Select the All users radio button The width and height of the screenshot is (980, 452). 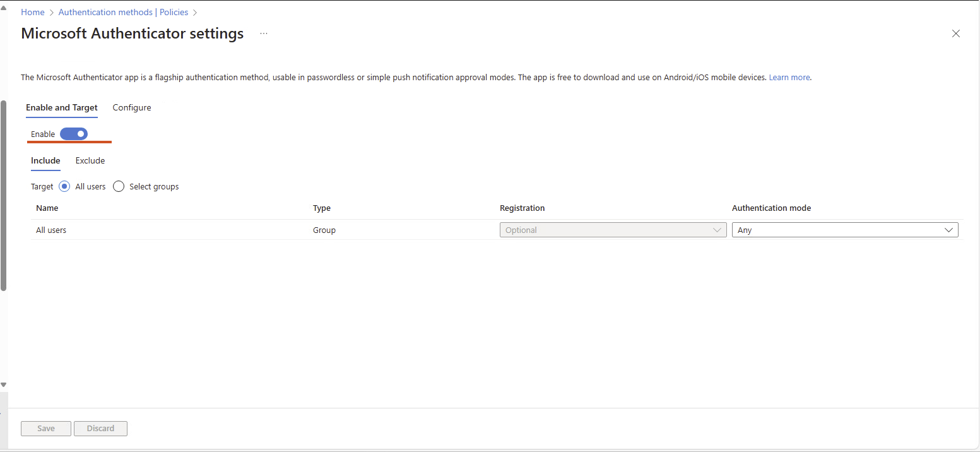pyautogui.click(x=64, y=186)
